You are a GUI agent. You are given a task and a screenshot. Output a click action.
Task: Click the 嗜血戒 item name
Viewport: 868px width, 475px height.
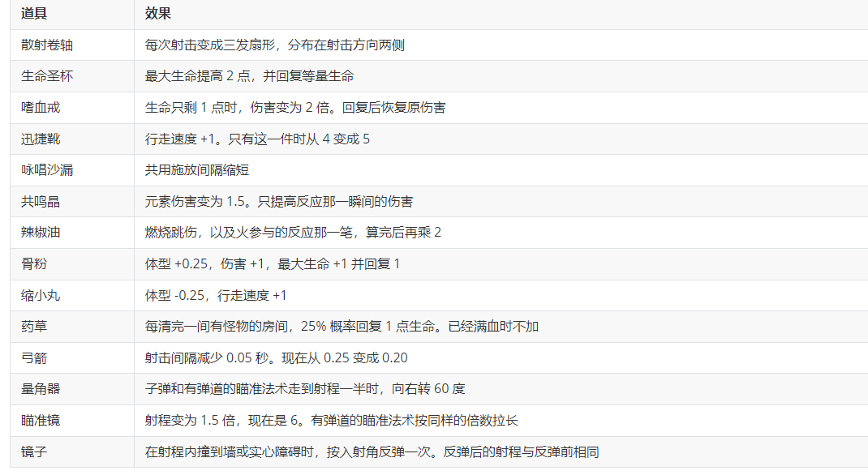[41, 108]
